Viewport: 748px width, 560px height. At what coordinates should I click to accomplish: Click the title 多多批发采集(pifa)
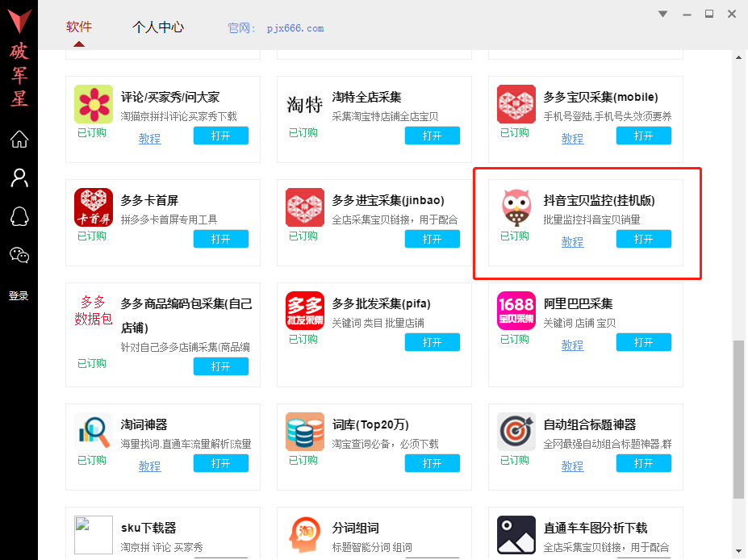382,304
